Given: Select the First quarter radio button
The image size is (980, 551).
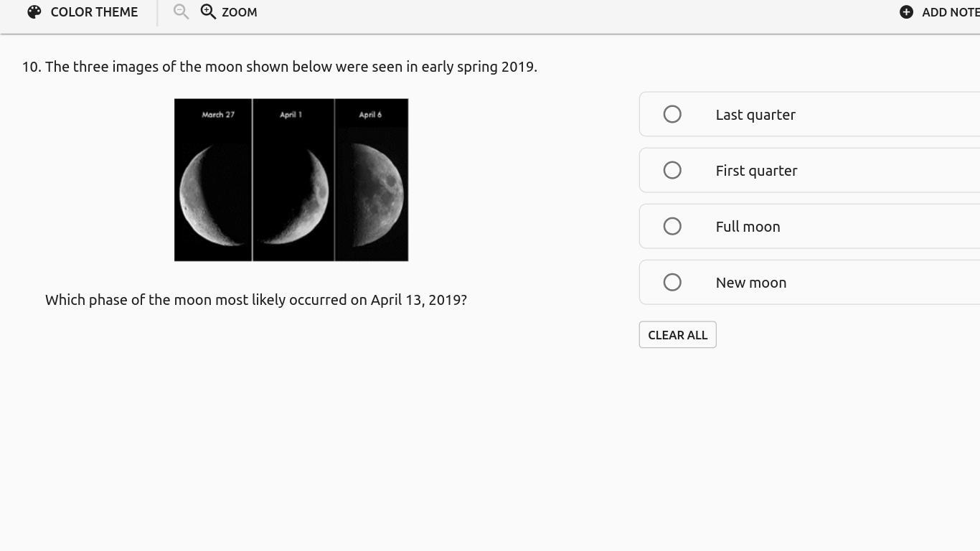Looking at the screenshot, I should coord(672,171).
